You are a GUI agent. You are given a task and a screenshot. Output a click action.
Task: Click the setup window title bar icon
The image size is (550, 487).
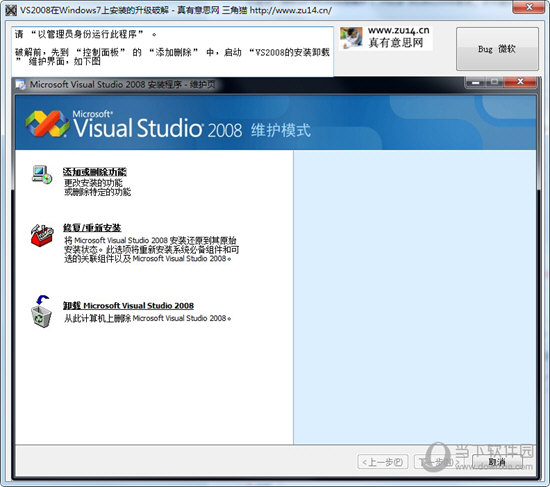click(21, 85)
